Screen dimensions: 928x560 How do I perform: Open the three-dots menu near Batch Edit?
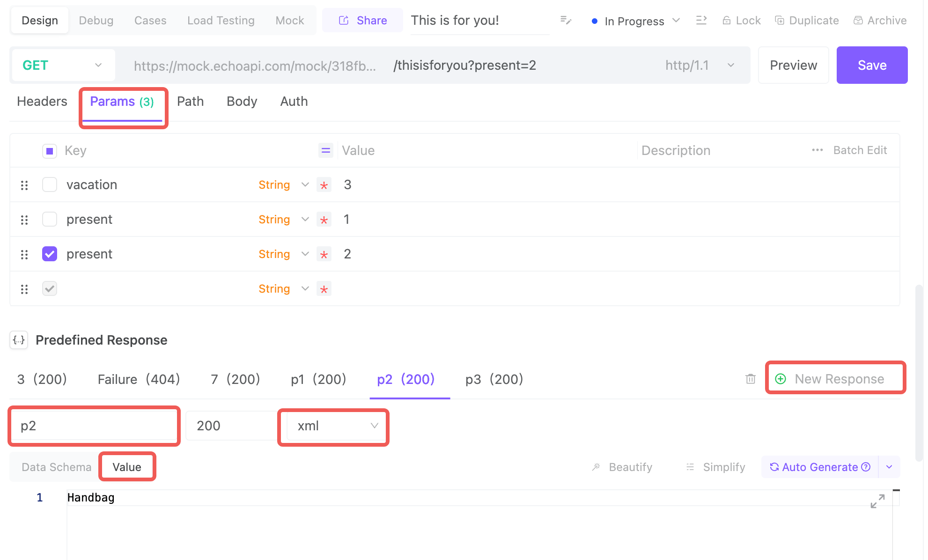click(x=818, y=150)
